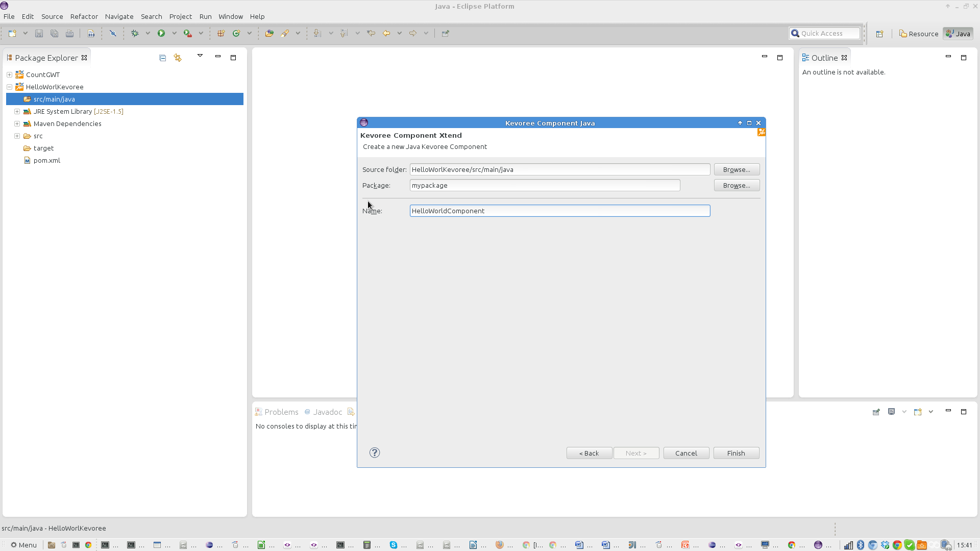Image resolution: width=980 pixels, height=551 pixels.
Task: Click the Print toolbar icon
Action: (x=69, y=33)
